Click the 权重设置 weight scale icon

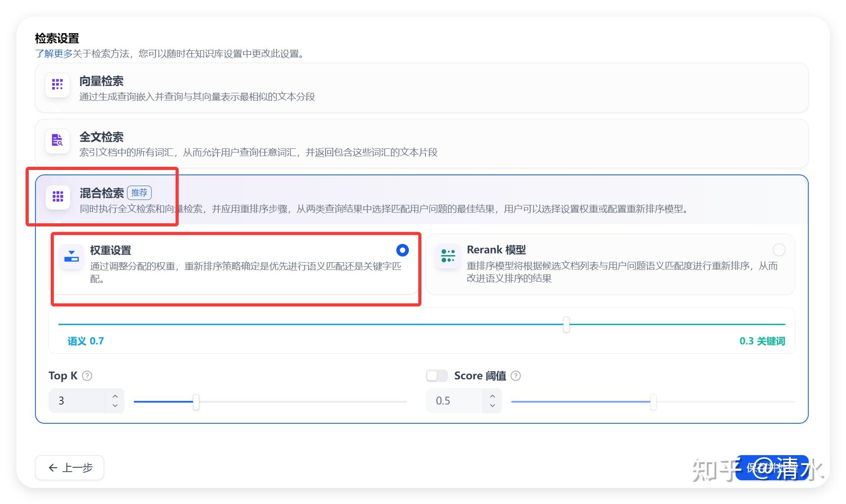pos(71,256)
